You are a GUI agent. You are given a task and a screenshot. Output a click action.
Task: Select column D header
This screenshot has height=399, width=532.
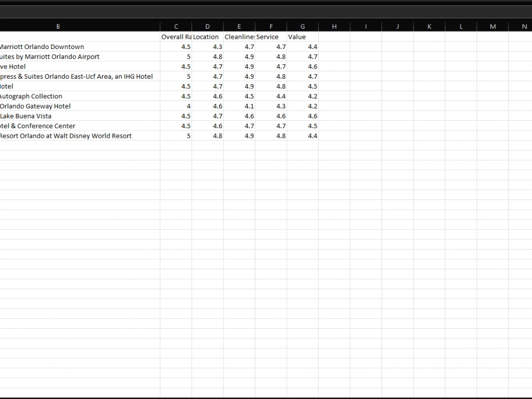click(x=207, y=27)
